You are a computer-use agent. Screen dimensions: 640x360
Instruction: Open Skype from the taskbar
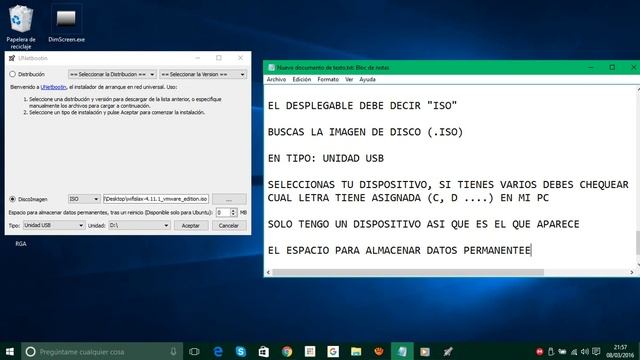pos(241,351)
